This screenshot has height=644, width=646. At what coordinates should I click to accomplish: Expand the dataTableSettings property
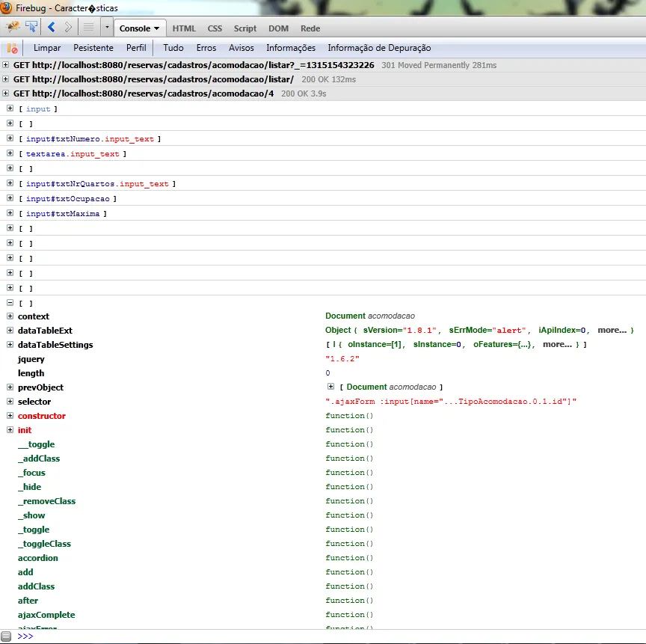(10, 345)
